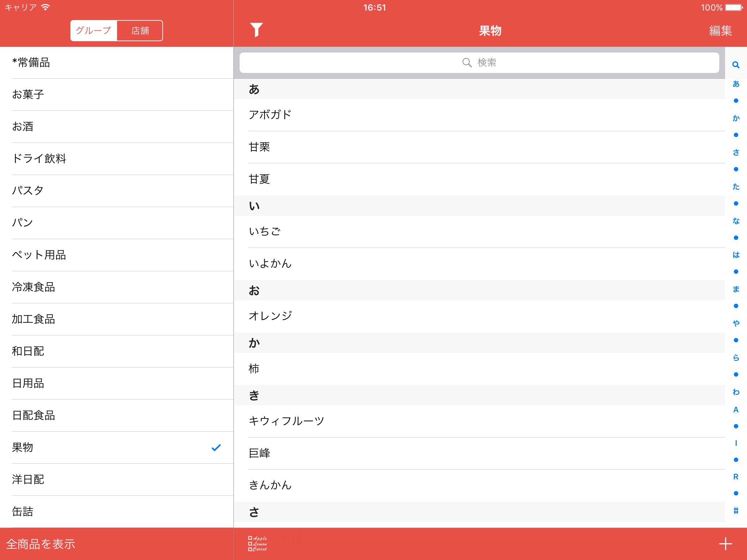Tap the plus add-item icon
The image size is (747, 560).
(x=725, y=544)
